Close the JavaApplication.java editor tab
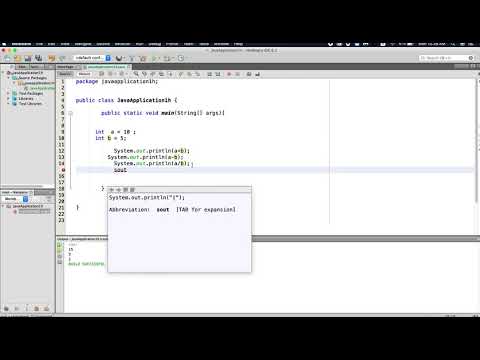The height and width of the screenshot is (360, 480). click(129, 67)
